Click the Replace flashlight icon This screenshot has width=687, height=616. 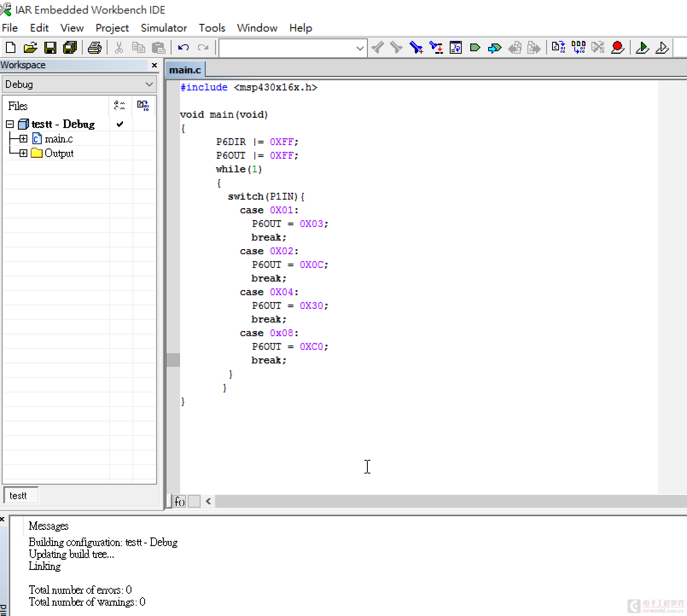436,47
